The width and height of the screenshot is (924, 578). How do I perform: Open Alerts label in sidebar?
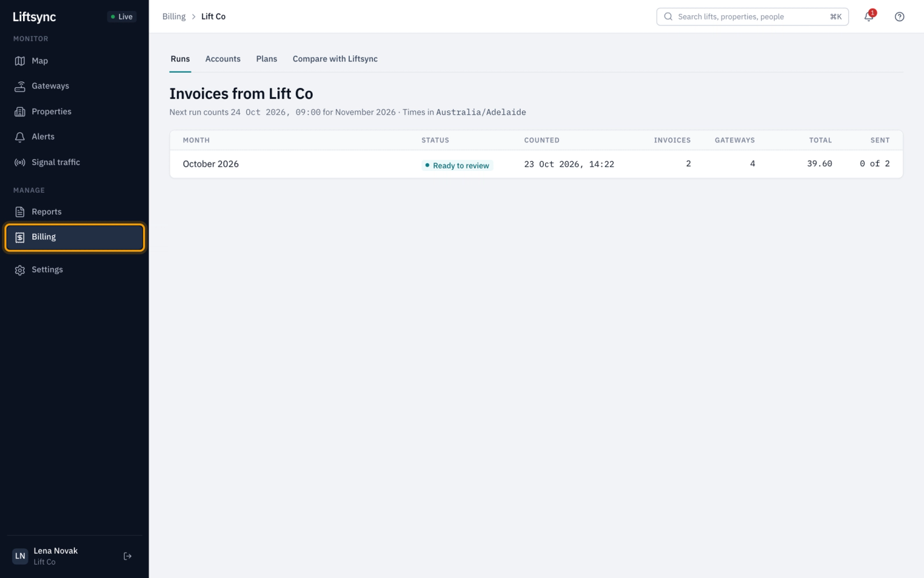point(43,137)
